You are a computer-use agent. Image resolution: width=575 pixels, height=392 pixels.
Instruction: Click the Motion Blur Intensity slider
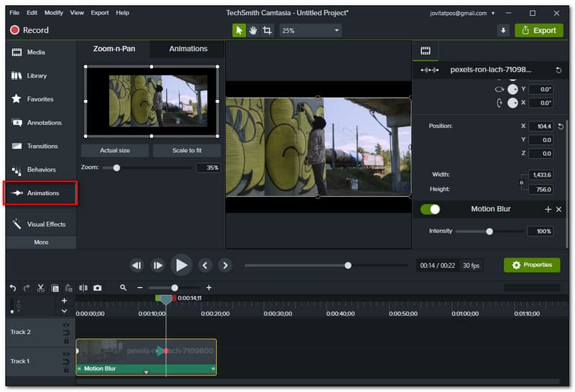[x=489, y=231]
